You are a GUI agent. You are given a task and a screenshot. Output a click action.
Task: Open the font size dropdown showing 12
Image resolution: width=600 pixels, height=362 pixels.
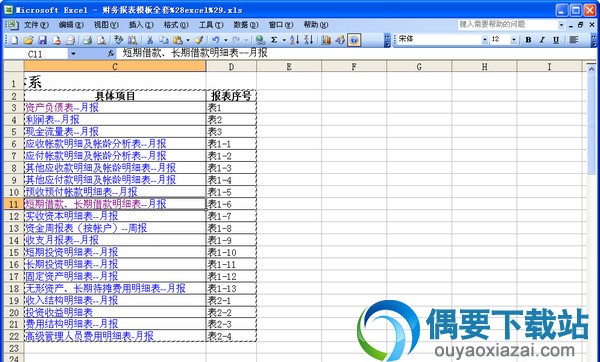click(514, 40)
